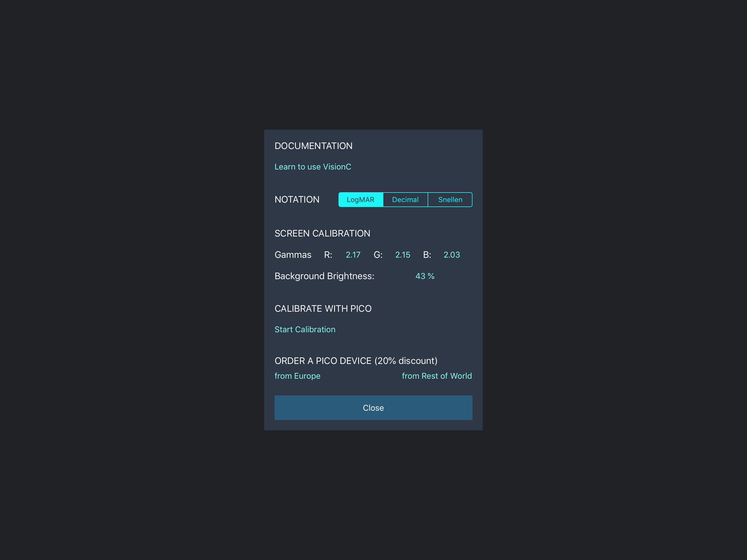Open the Learn to use VisionC documentation

[x=313, y=167]
